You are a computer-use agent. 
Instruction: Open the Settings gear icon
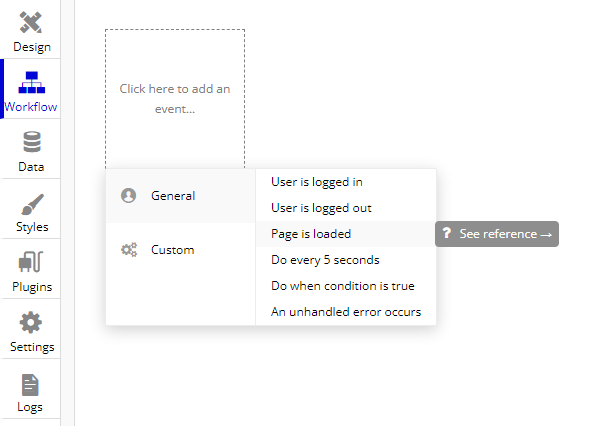(31, 322)
